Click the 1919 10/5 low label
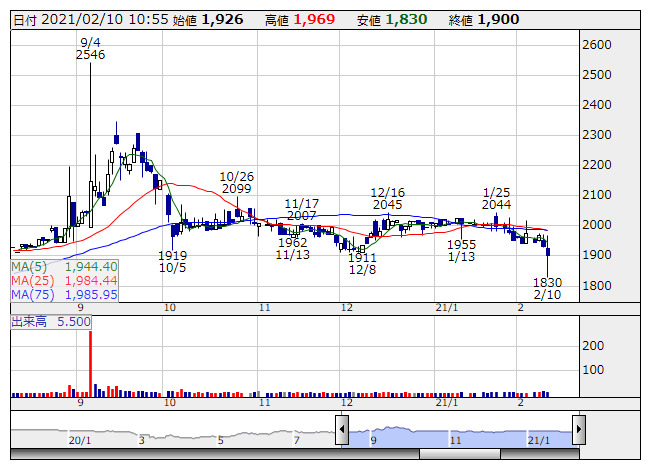Viewport: 653px width, 470px height. [172, 262]
